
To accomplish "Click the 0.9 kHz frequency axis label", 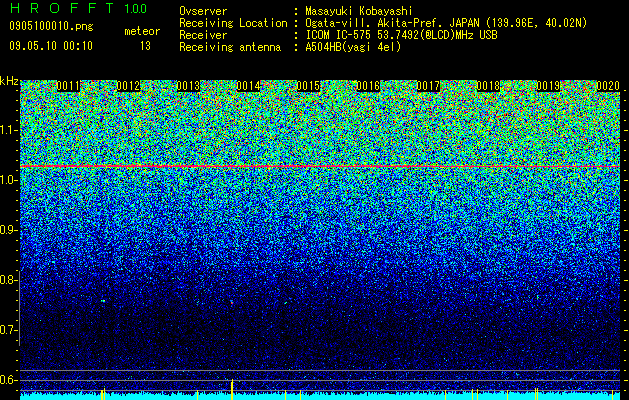I will 8,230.
